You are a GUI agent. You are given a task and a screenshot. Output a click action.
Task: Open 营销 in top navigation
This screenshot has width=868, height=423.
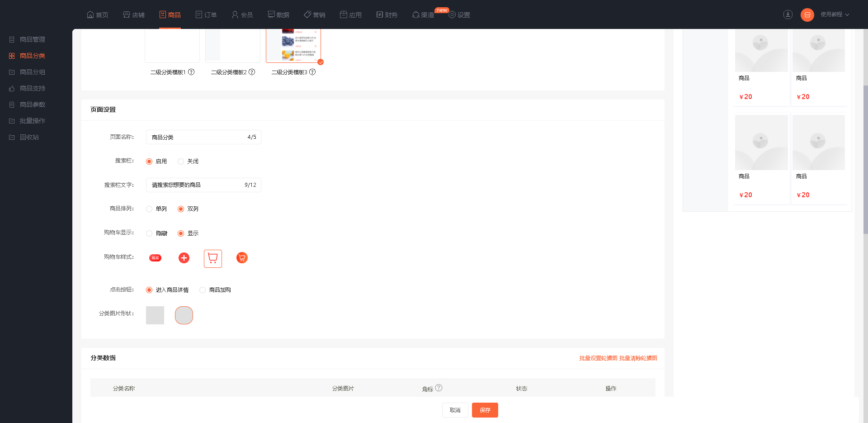pyautogui.click(x=315, y=15)
